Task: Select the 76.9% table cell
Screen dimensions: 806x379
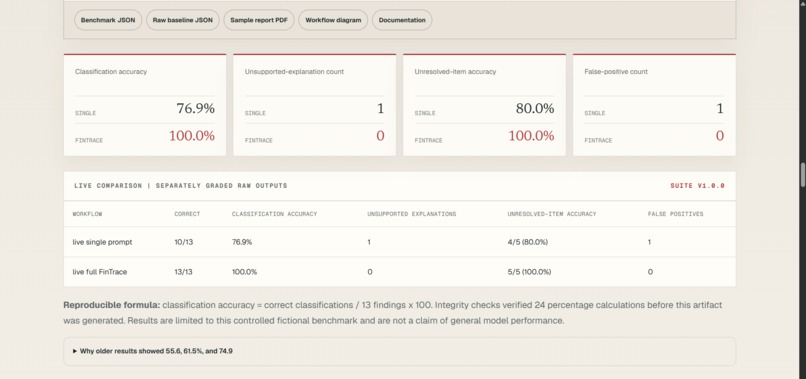Action: point(242,242)
